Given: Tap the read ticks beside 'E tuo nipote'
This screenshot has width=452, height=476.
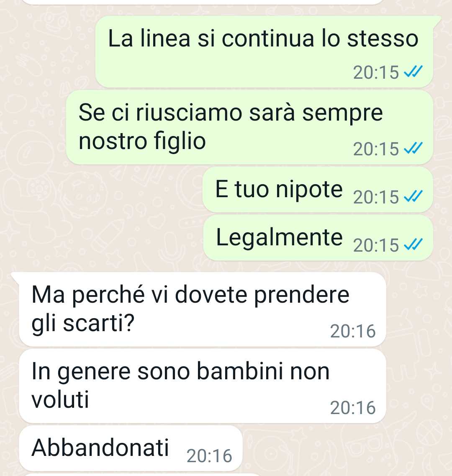Looking at the screenshot, I should point(413,197).
